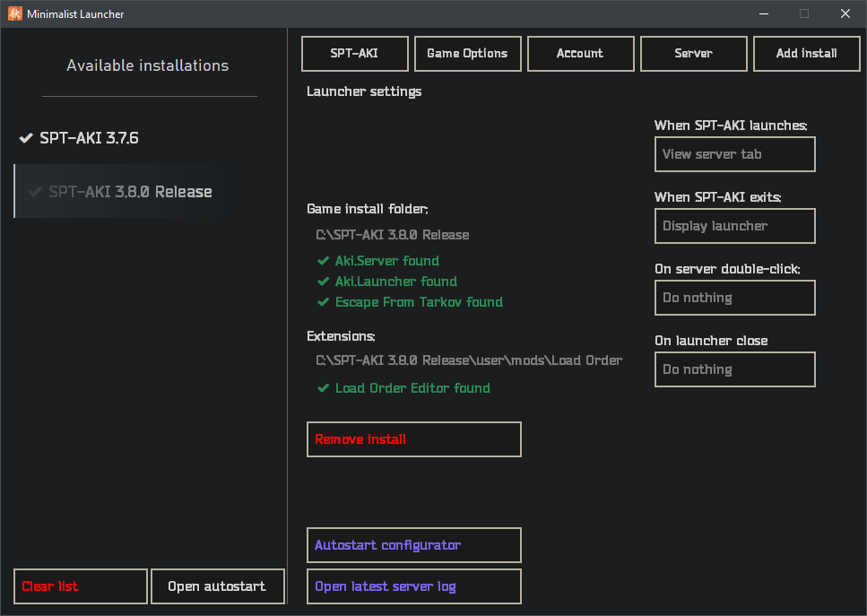The image size is (867, 616).
Task: Click the green check next to Load Order Editor found
Action: click(x=324, y=388)
